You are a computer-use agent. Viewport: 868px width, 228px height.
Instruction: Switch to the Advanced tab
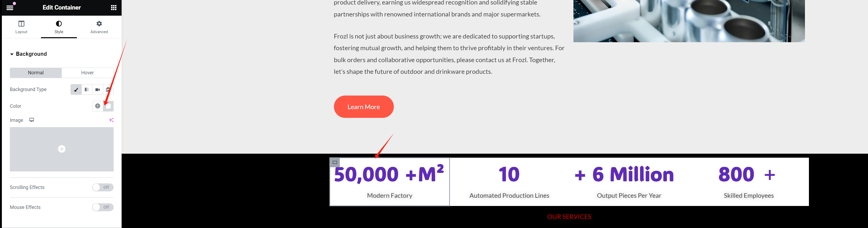[x=99, y=27]
